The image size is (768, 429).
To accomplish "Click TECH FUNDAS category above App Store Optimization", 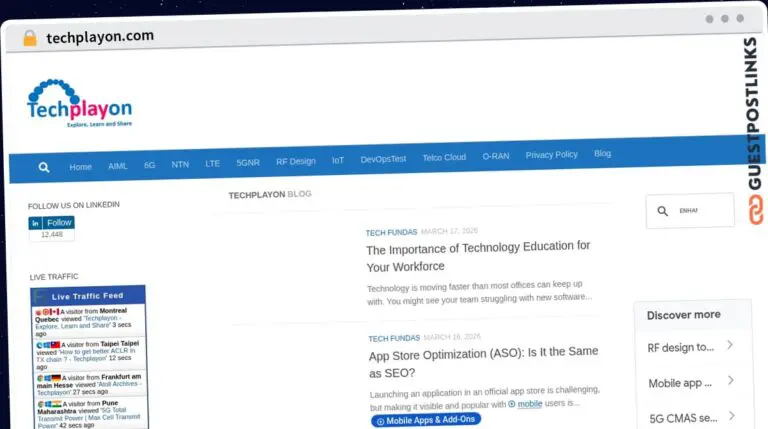I will 394,338.
